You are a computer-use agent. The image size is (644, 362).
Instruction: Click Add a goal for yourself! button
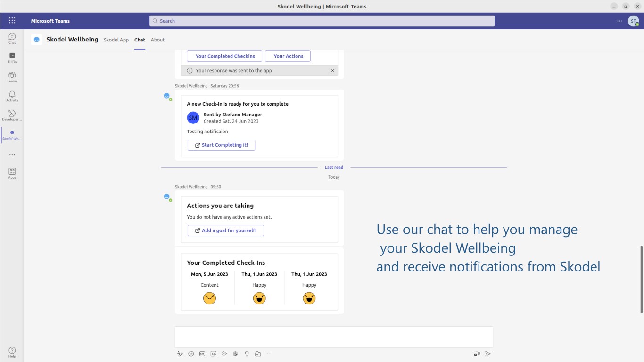[225, 230]
